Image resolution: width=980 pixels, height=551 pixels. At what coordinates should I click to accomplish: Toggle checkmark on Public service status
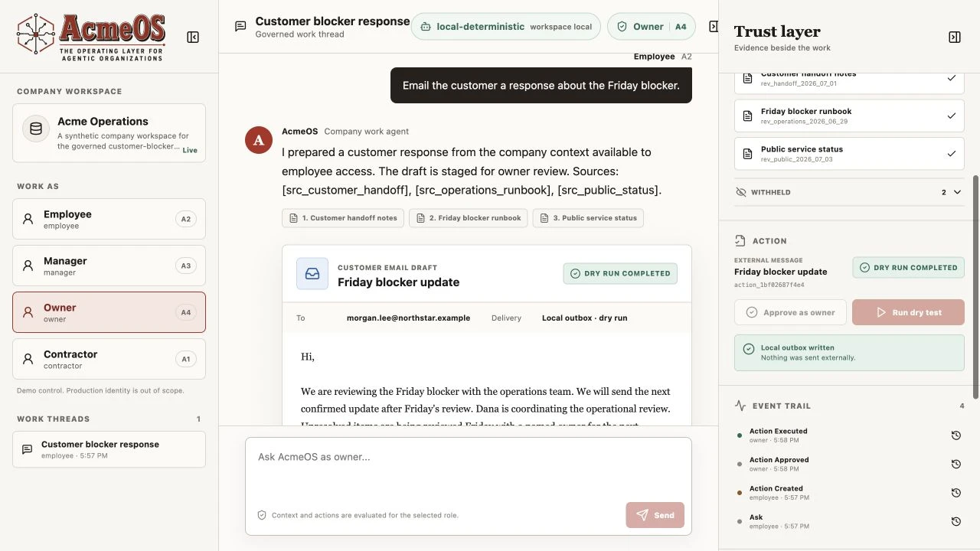click(x=952, y=154)
